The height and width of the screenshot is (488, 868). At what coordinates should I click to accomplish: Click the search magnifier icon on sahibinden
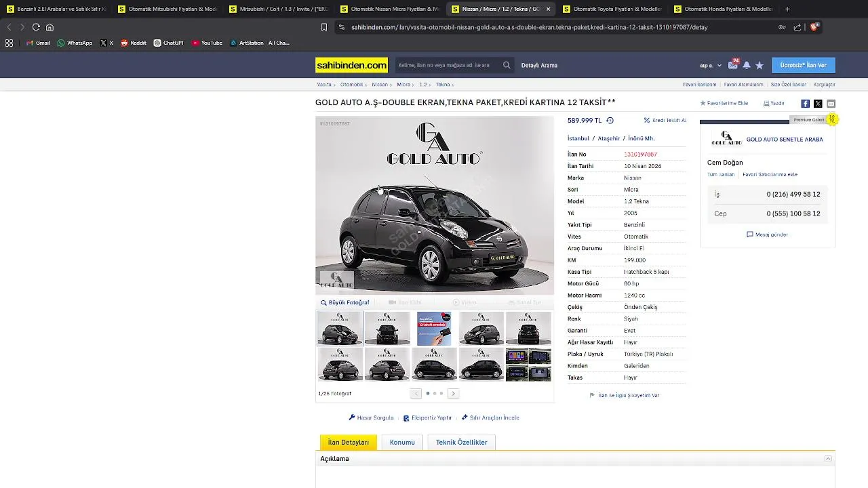click(x=507, y=65)
